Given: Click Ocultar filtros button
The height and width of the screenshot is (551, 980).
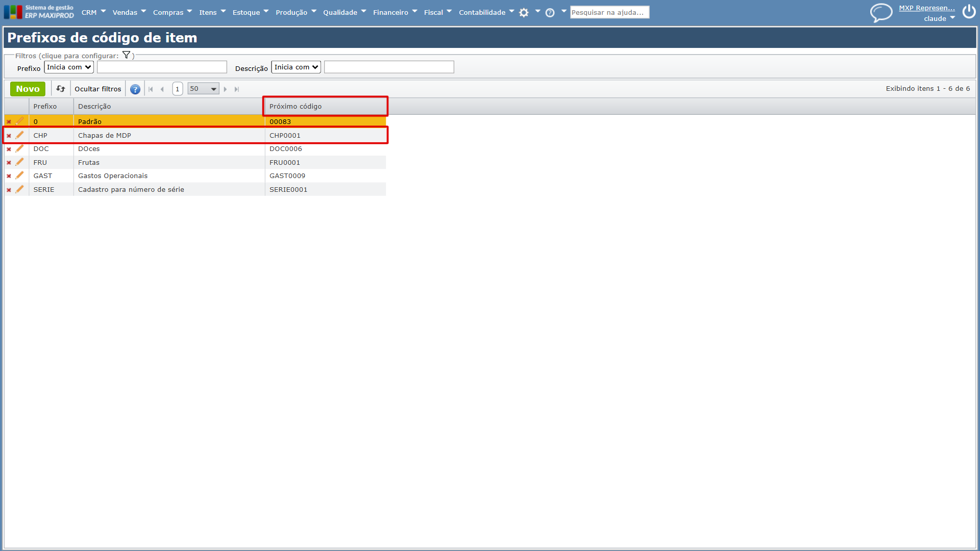Looking at the screenshot, I should point(98,89).
